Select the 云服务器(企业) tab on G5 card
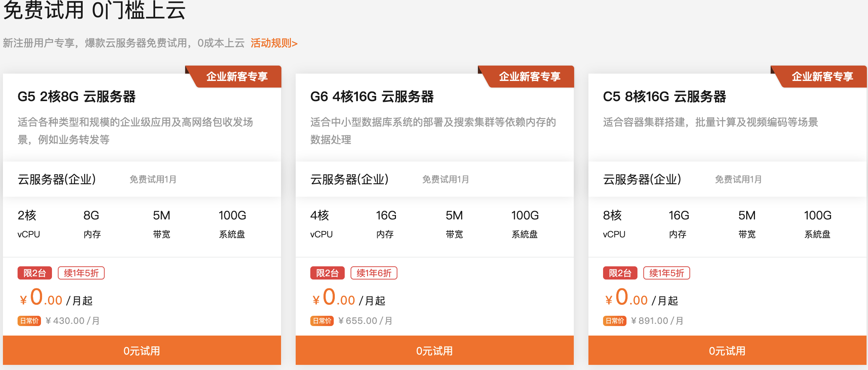This screenshot has height=370, width=868. pos(57,180)
